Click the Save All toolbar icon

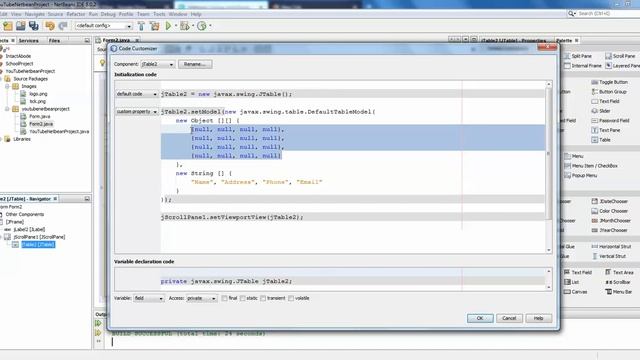point(33,26)
